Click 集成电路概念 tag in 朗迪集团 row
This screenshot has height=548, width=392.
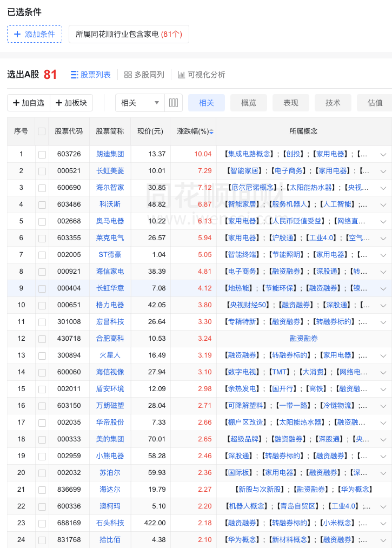(249, 154)
